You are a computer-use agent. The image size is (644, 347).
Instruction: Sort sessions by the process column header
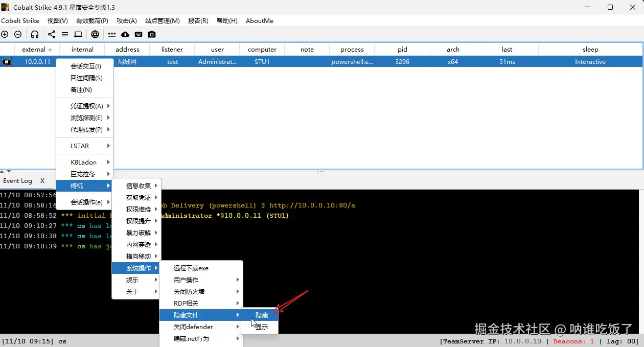coord(352,50)
